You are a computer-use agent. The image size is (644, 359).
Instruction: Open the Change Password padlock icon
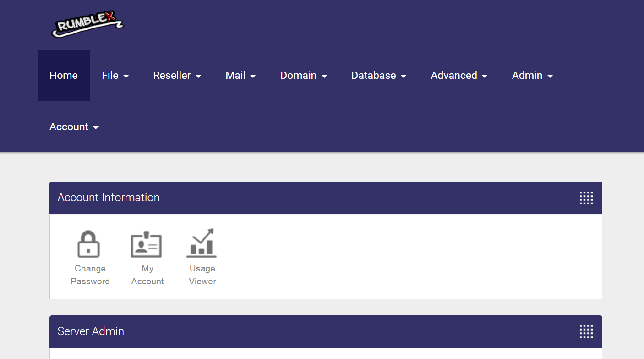coord(88,244)
